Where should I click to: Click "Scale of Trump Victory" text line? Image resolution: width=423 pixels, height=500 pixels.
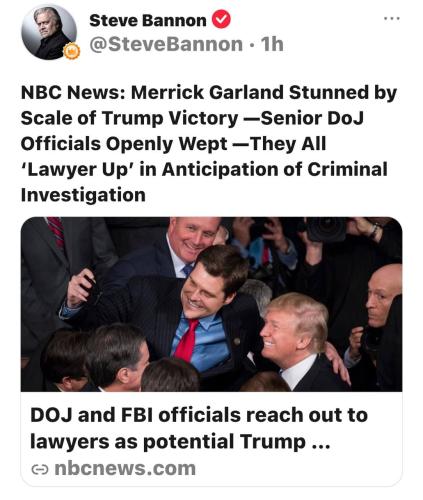(x=129, y=118)
